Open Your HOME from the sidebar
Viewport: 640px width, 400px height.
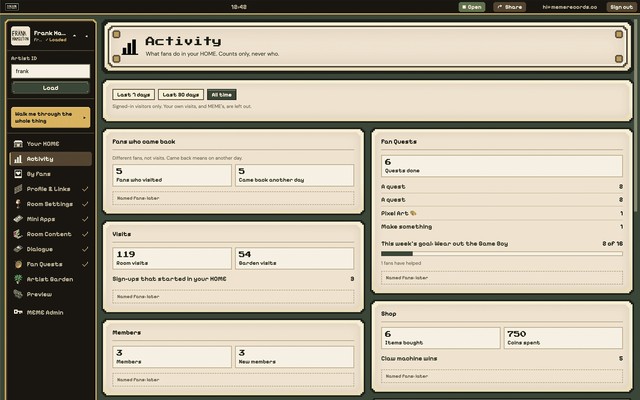[x=50, y=144]
